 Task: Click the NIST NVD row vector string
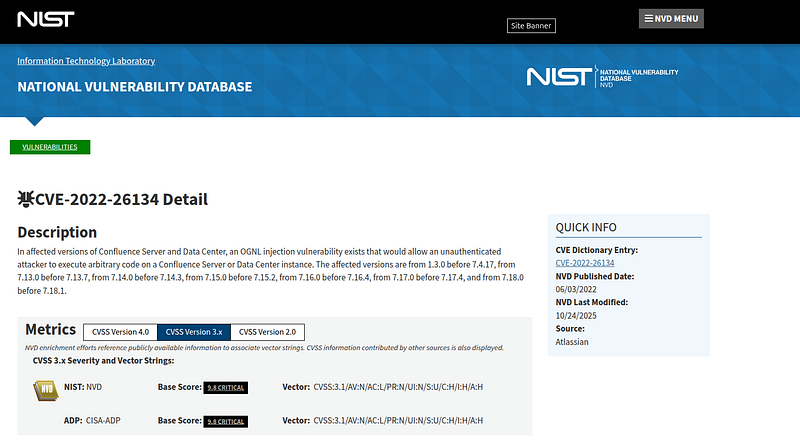[398, 387]
